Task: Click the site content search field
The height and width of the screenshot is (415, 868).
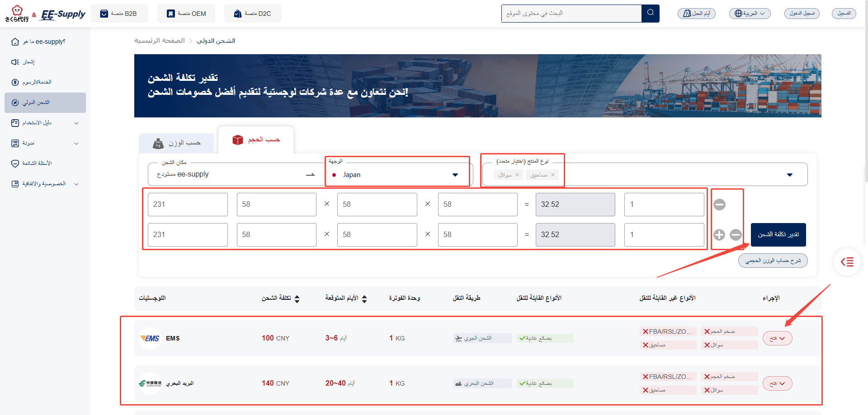Action: coord(571,14)
